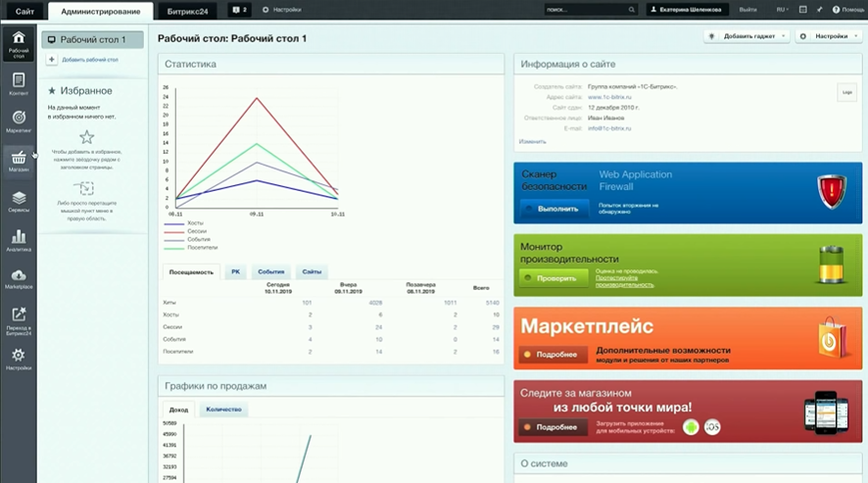Click the mobile phones image in shop banner
The width and height of the screenshot is (868, 483).
click(x=826, y=412)
